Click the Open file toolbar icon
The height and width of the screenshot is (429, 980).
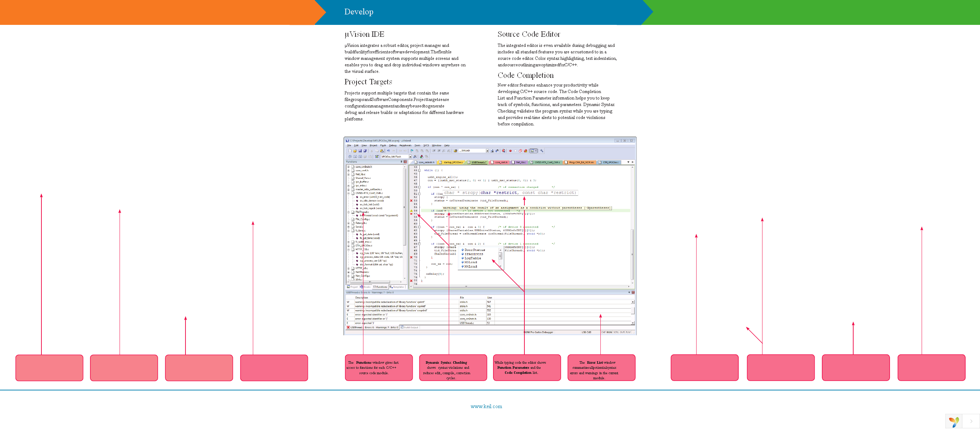(355, 151)
